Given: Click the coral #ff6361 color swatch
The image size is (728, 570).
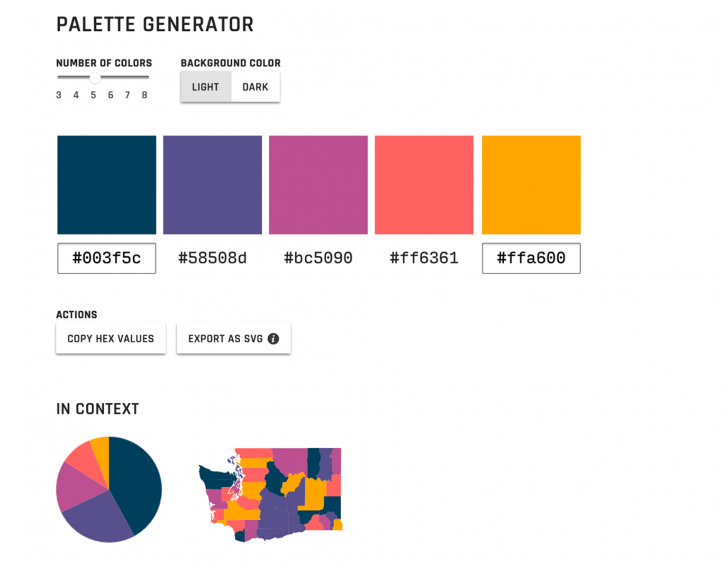Looking at the screenshot, I should [x=424, y=185].
